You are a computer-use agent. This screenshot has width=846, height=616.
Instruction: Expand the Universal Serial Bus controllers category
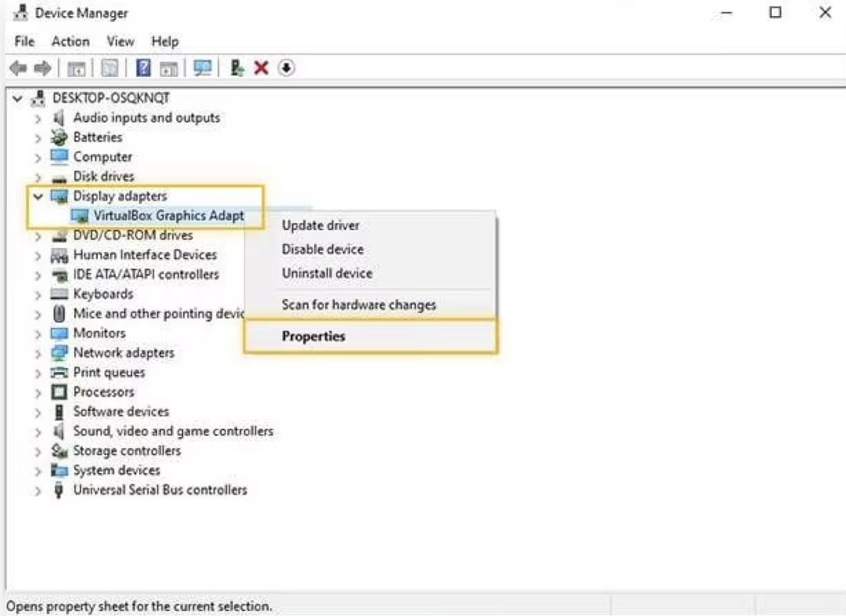pos(38,490)
